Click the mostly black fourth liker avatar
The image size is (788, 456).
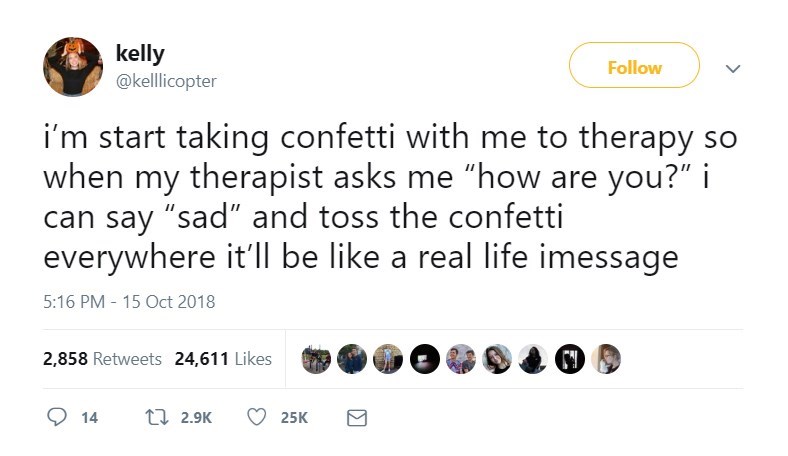424,359
